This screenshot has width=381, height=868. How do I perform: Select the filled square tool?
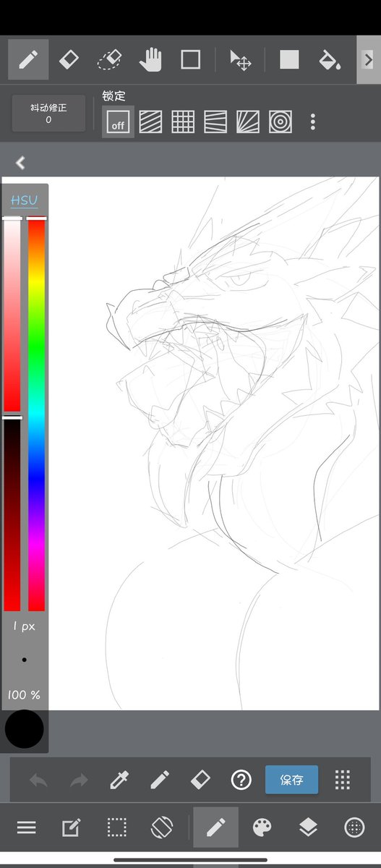click(289, 59)
